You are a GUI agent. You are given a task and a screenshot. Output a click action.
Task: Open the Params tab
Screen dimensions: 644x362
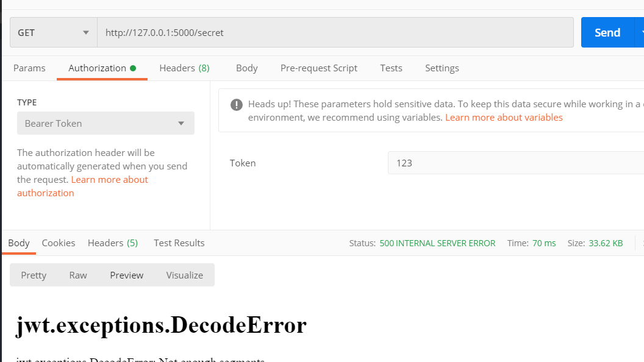click(x=29, y=68)
